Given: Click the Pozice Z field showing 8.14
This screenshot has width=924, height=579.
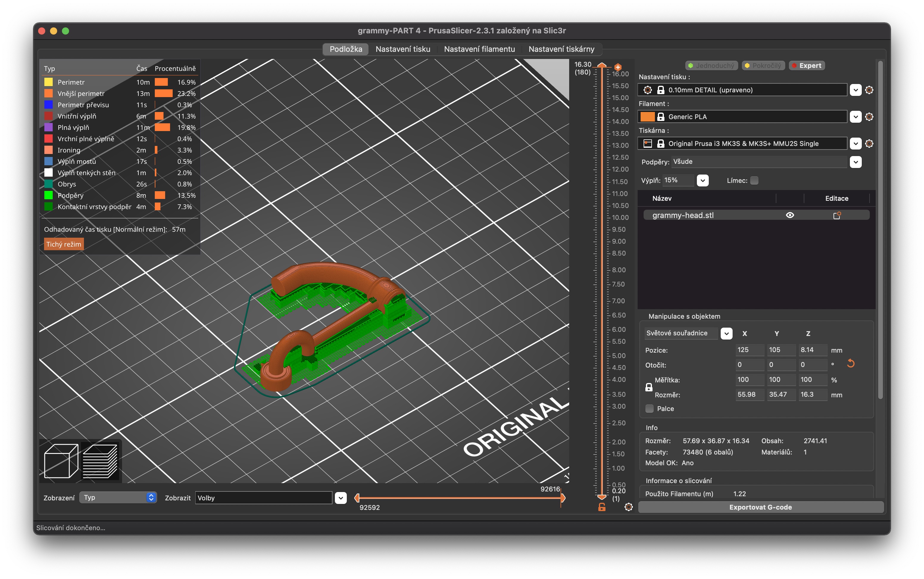Looking at the screenshot, I should 812,350.
